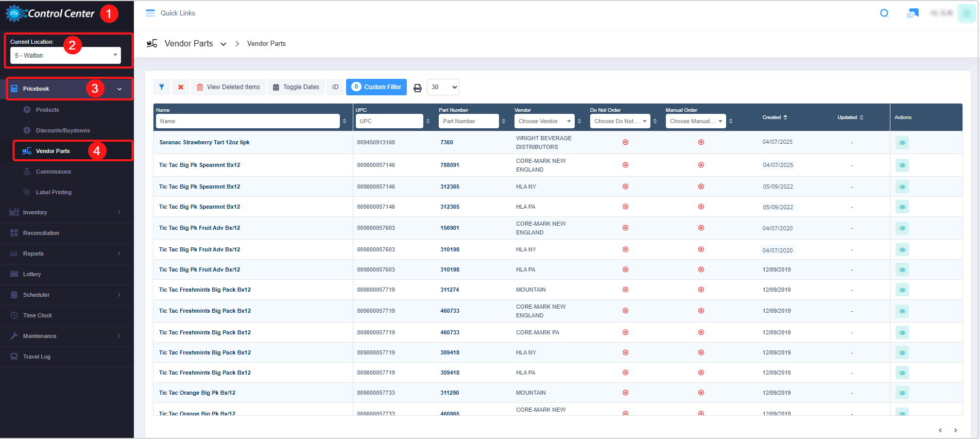Viewport: 980px width, 439px height.
Task: Click the user avatar in top right
Action: click(966, 13)
